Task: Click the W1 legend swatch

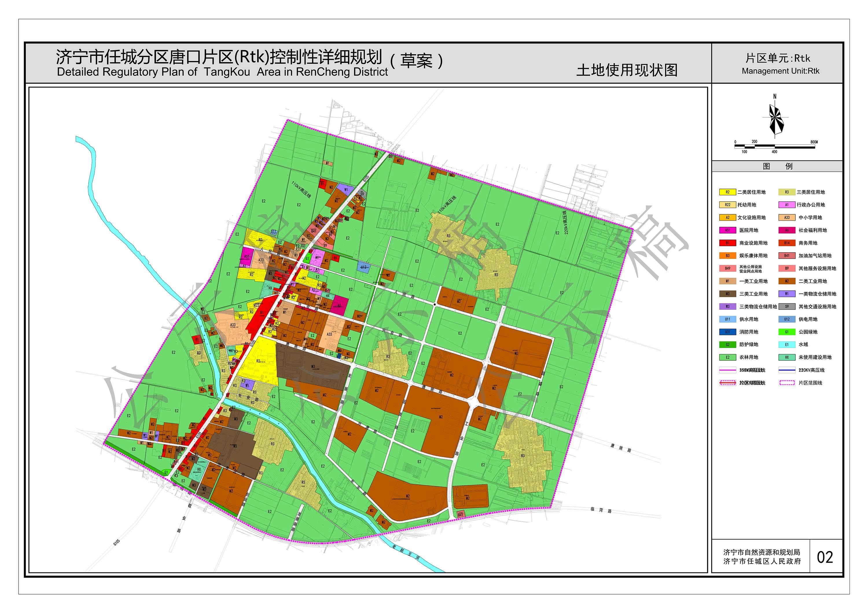Action: click(787, 294)
